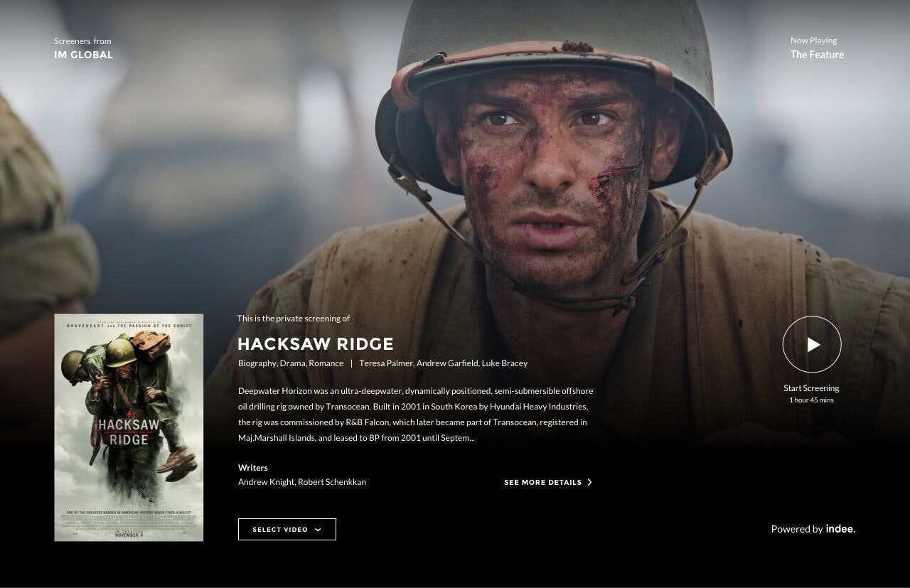Open the Select Video dropdown
Viewport: 910px width, 588px height.
click(287, 530)
